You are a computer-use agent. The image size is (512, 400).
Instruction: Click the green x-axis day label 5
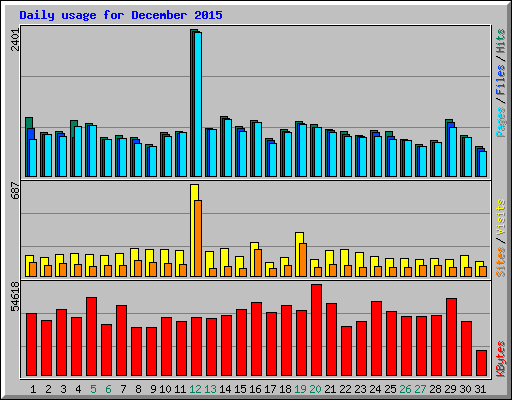tap(93, 389)
